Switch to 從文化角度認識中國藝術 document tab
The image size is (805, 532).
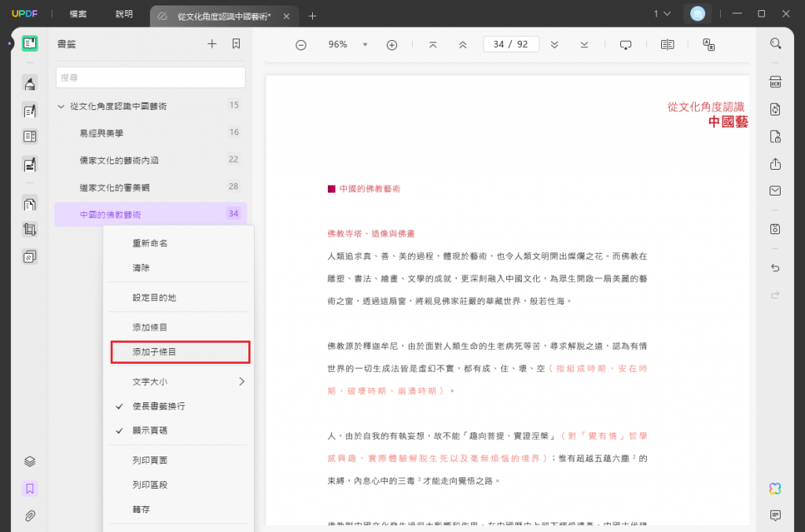[x=223, y=17]
